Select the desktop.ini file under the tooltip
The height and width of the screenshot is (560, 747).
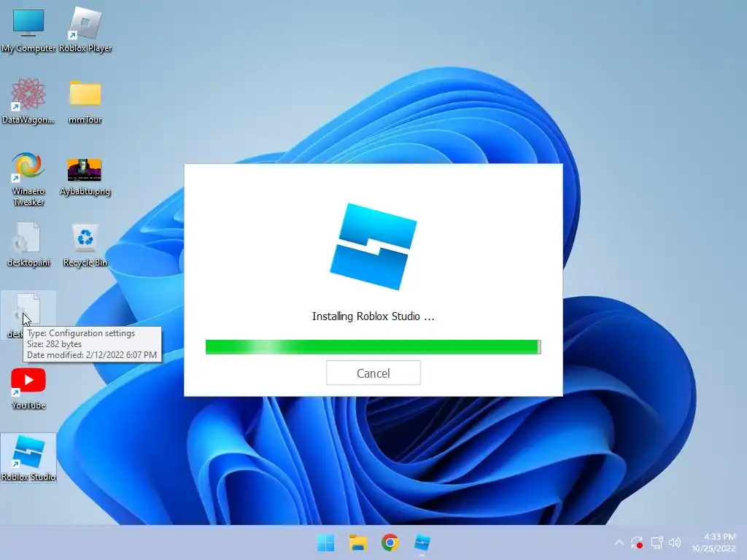coord(28,314)
